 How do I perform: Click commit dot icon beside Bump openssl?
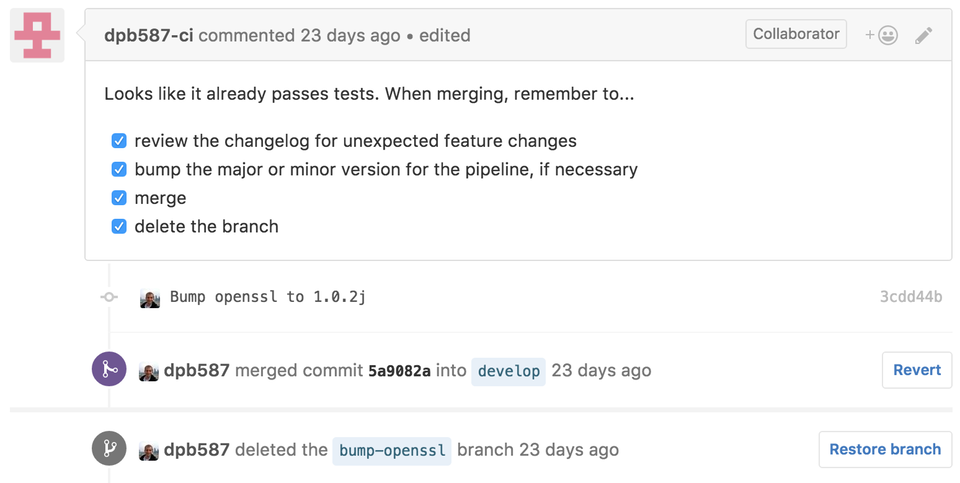click(x=109, y=297)
